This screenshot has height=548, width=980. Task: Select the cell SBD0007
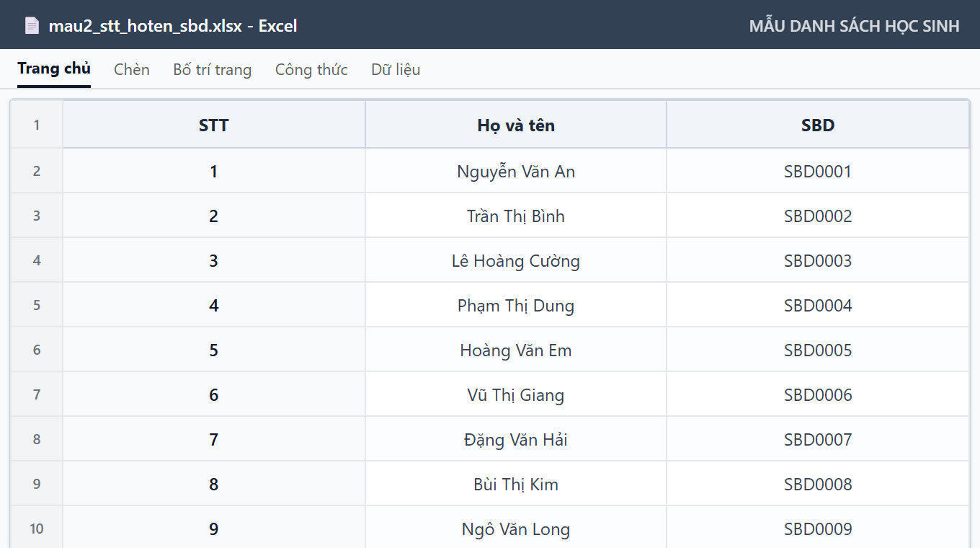point(818,439)
